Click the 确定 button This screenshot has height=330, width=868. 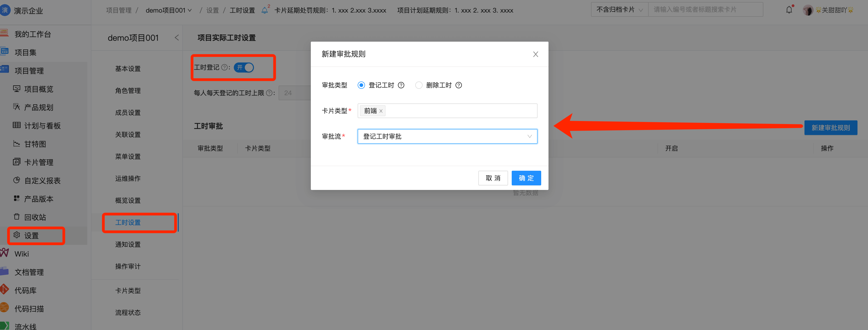[526, 178]
